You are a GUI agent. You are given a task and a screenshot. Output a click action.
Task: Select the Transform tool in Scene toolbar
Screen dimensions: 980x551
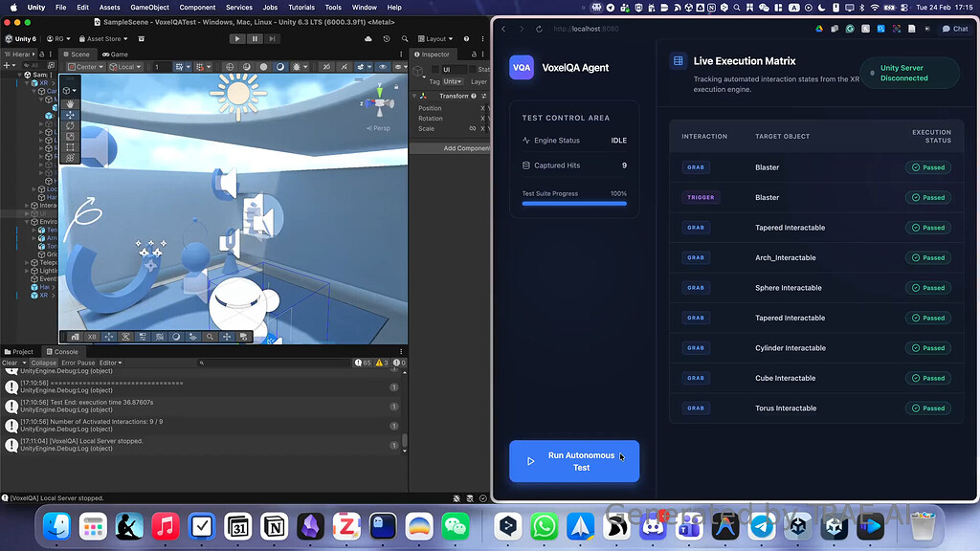[x=70, y=158]
